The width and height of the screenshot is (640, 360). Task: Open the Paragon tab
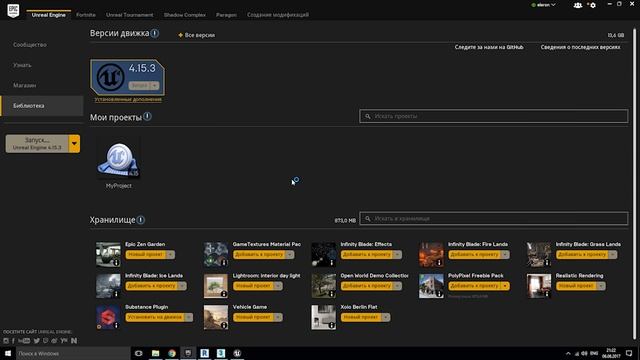[226, 15]
